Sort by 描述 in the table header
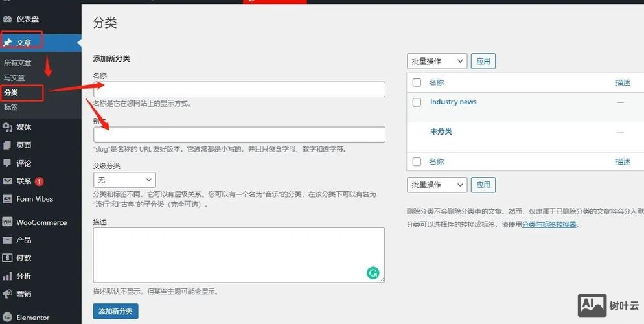Viewport: 644px width, 324px height. (623, 82)
